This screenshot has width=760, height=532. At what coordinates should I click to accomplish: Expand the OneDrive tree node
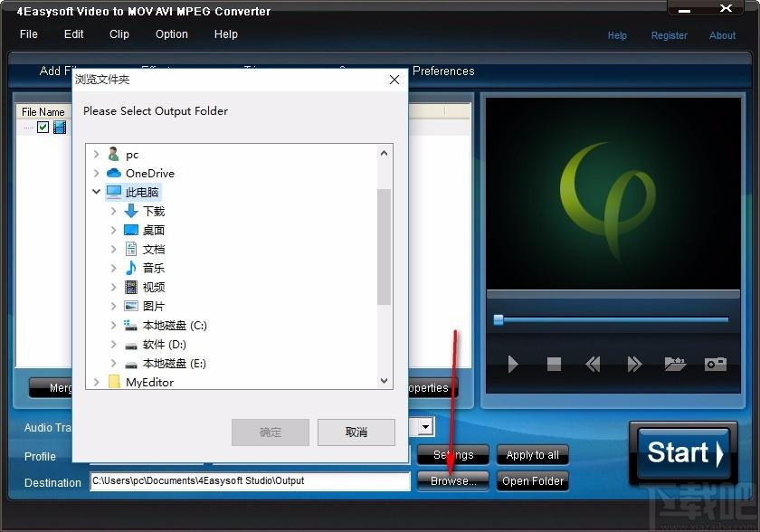[x=96, y=173]
